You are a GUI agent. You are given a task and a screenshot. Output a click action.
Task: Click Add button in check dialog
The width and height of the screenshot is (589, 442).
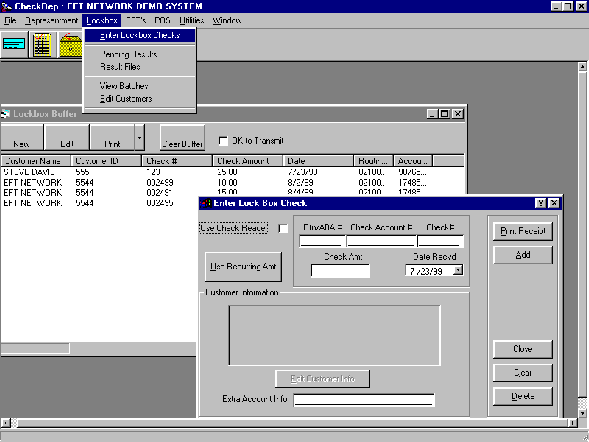[523, 255]
